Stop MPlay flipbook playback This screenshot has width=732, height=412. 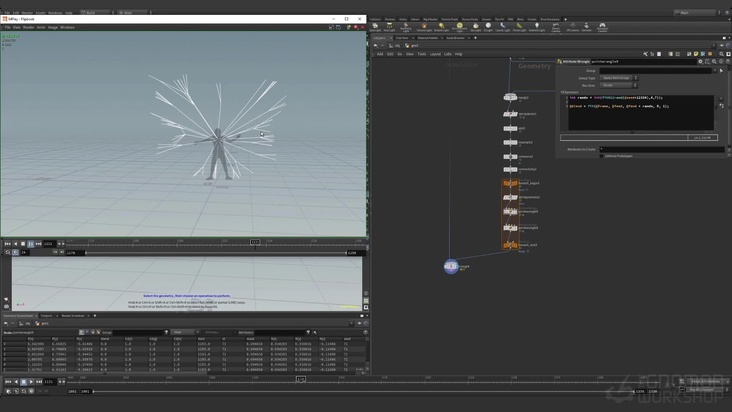tap(23, 244)
